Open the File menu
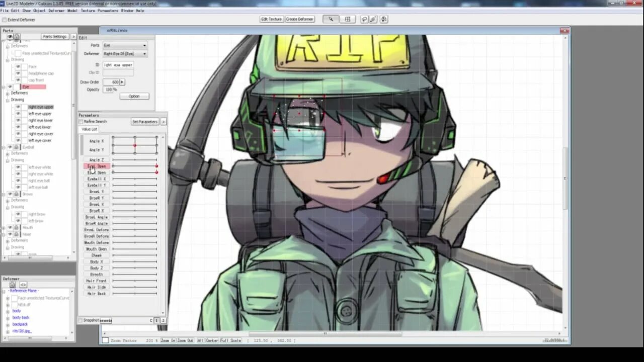Viewport: 644px width, 362px height. tap(5, 11)
